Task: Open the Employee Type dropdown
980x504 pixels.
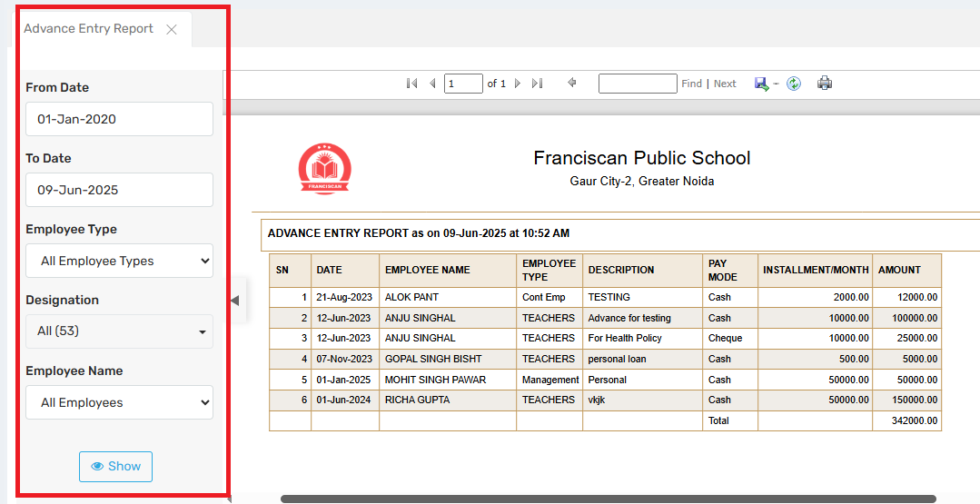Action: pyautogui.click(x=119, y=261)
